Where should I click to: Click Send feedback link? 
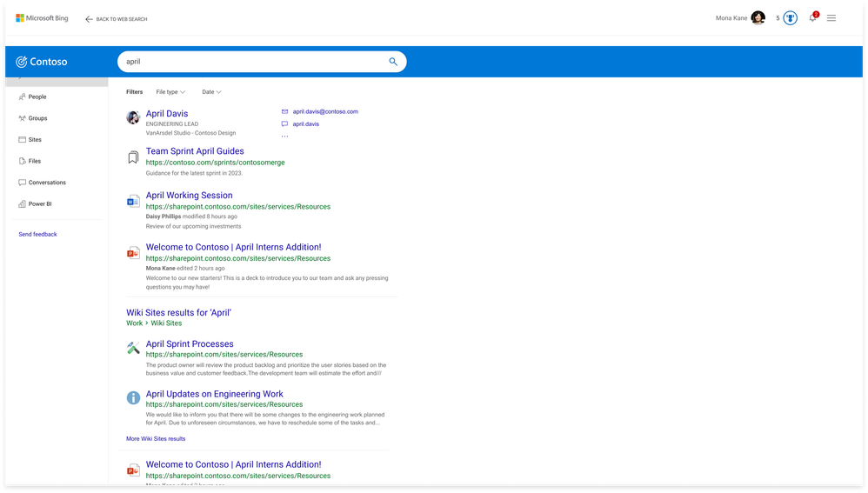tap(37, 234)
